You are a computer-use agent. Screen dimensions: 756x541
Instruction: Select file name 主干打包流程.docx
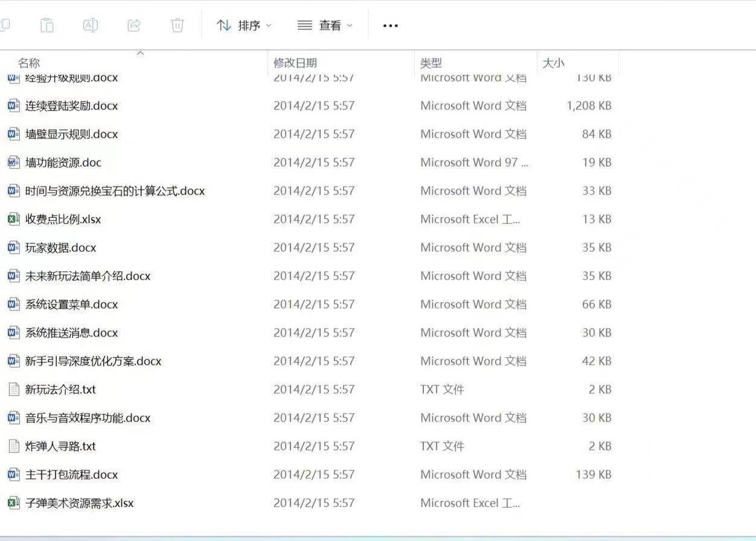71,475
